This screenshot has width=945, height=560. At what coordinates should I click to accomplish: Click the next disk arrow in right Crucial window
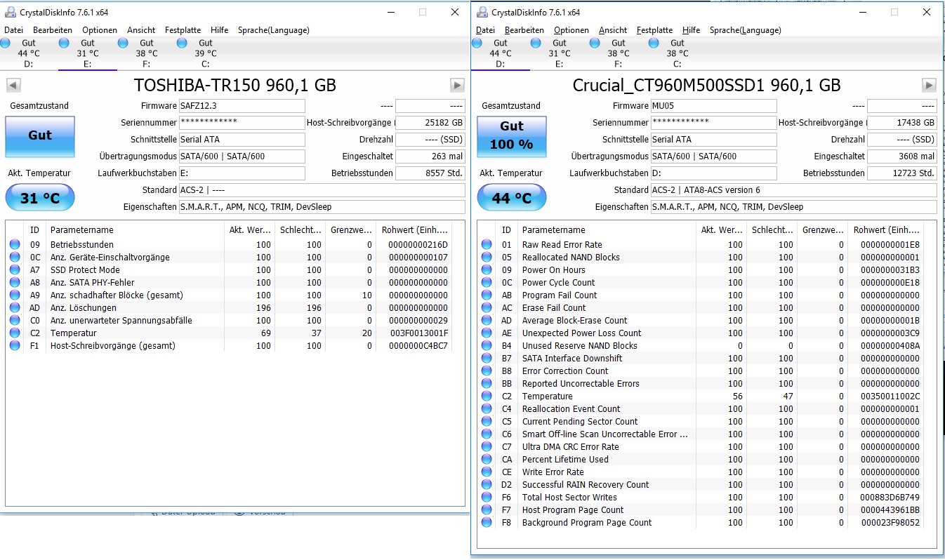point(929,86)
